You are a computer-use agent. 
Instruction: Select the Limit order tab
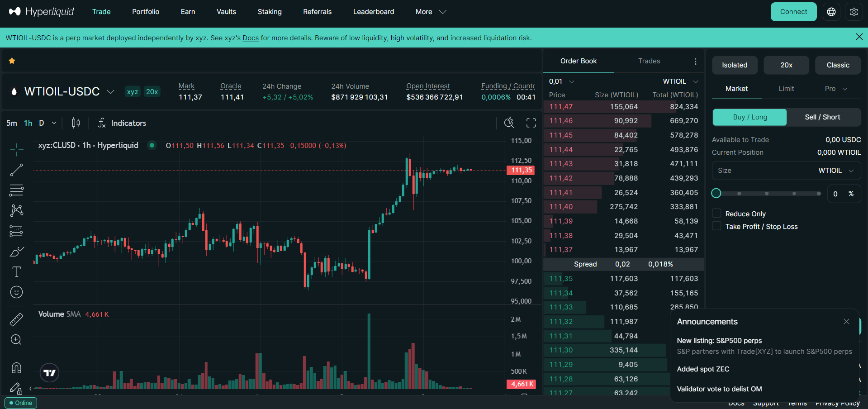[x=786, y=89]
